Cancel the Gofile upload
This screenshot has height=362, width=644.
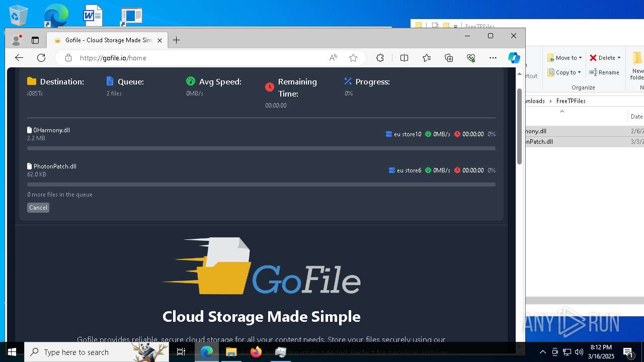(38, 208)
